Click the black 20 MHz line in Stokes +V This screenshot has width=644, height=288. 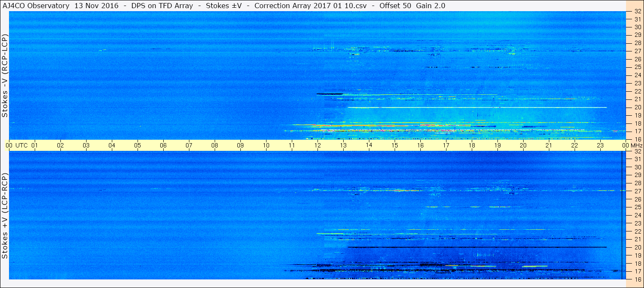(x=477, y=247)
